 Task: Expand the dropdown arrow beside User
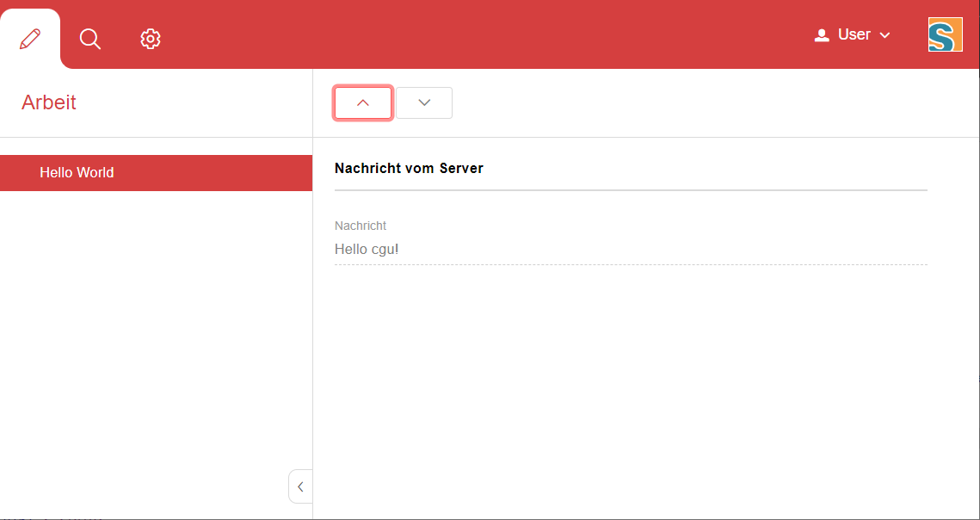pyautogui.click(x=884, y=35)
